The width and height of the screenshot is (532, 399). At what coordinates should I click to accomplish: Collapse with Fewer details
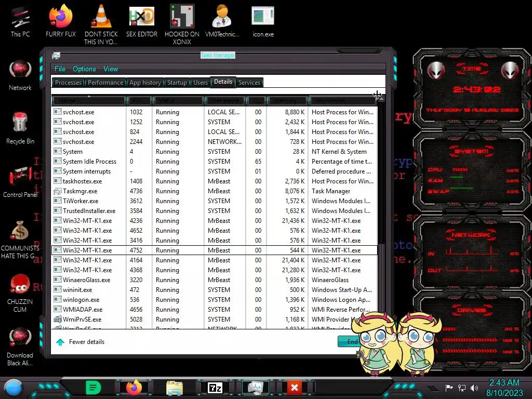(80, 342)
